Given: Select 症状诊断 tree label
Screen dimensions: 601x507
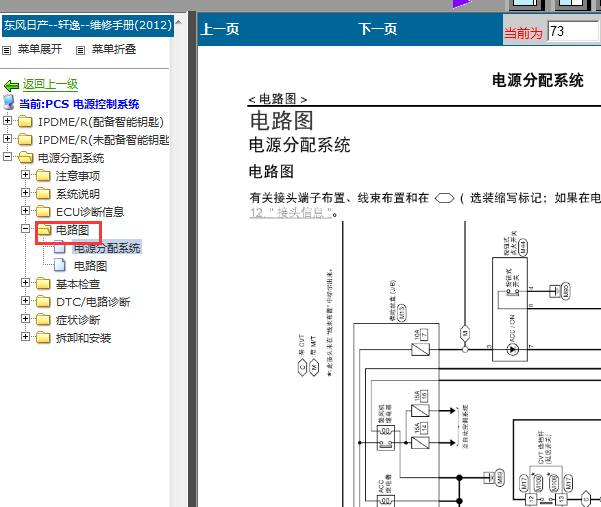Looking at the screenshot, I should [x=78, y=320].
